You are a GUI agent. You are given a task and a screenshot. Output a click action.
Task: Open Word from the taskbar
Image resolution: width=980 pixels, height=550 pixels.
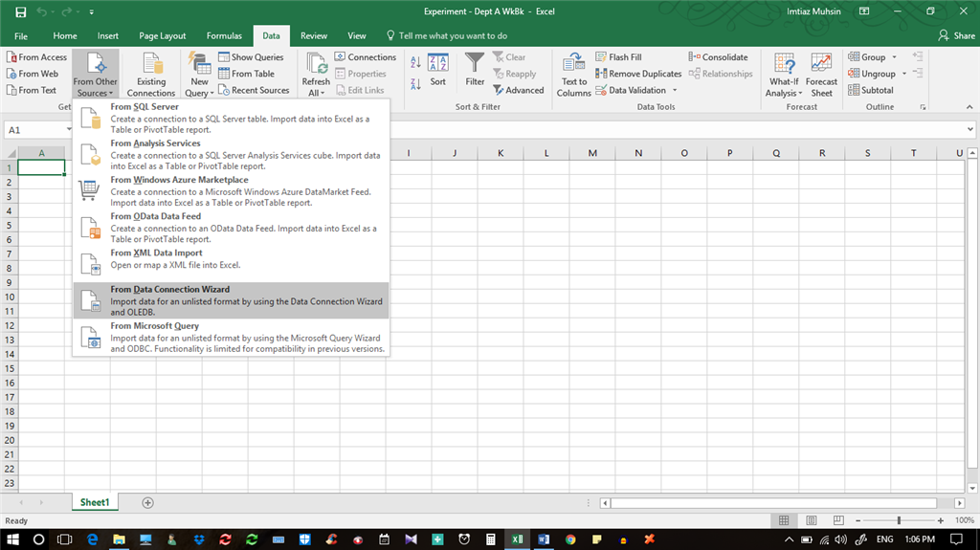point(544,539)
